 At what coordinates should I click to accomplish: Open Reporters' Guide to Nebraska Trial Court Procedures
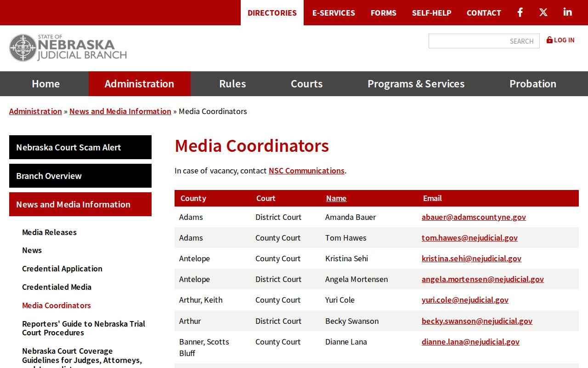(x=84, y=328)
